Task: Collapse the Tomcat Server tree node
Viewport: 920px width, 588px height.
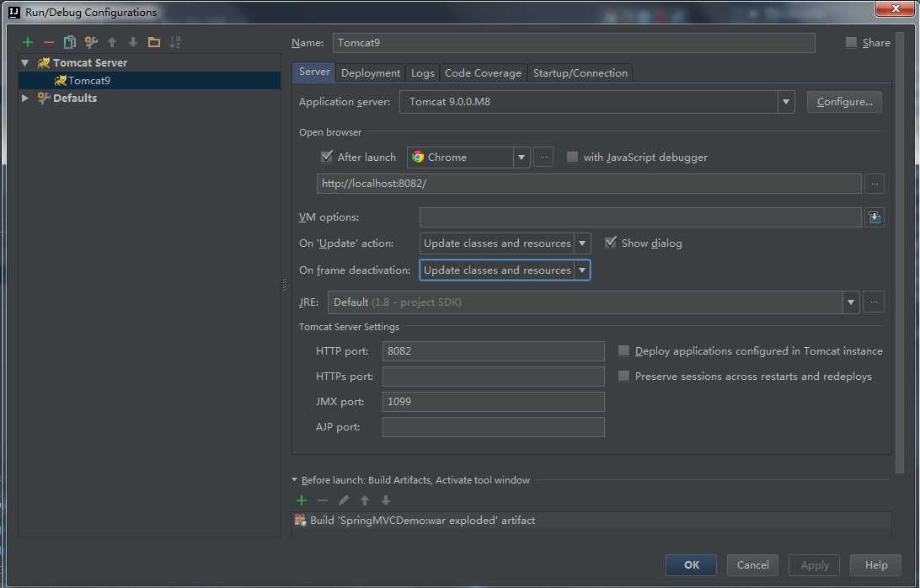Action: coord(24,63)
